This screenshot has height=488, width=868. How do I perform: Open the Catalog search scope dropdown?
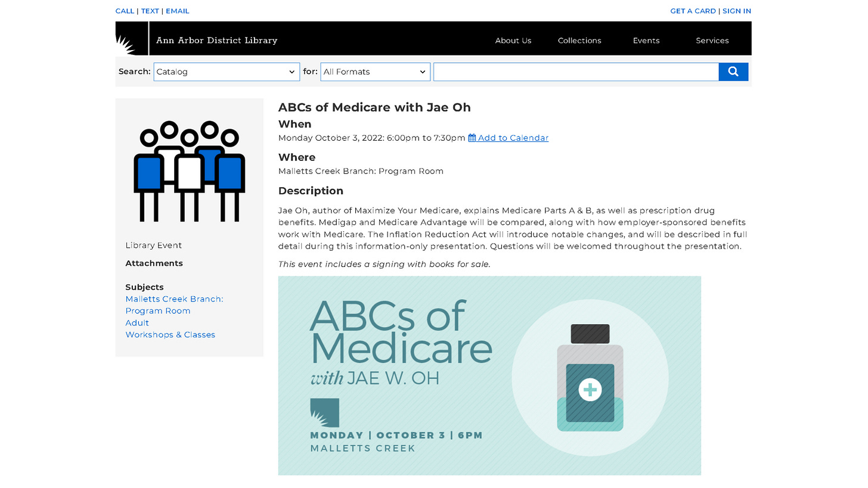coord(227,72)
